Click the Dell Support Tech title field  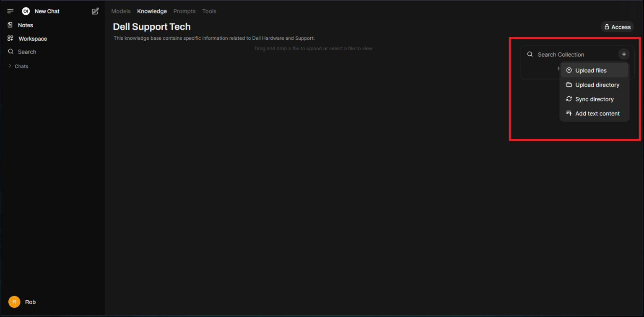pyautogui.click(x=152, y=27)
